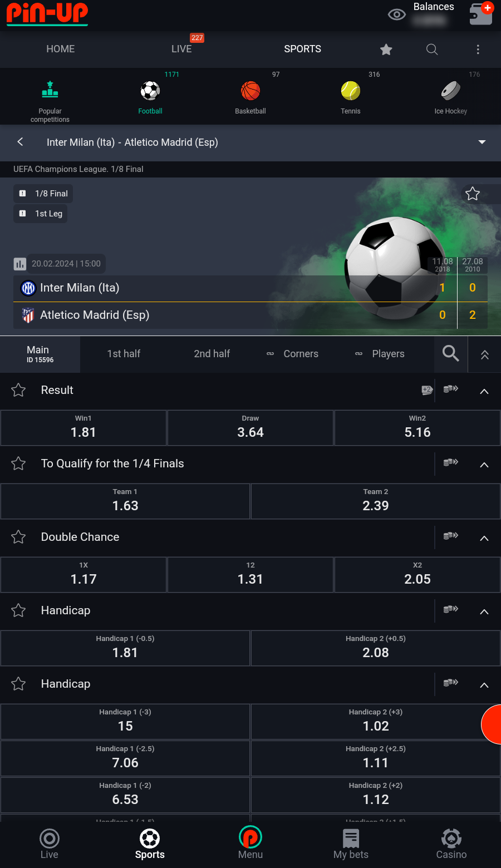Screen dimensions: 501x868
Task: Open match statistics chart icon
Action: coord(20,264)
